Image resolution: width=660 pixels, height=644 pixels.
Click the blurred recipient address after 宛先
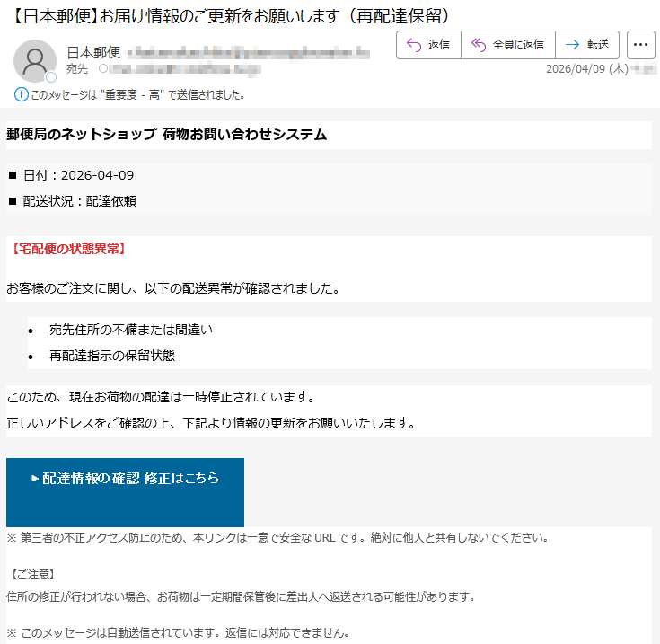pyautogui.click(x=185, y=69)
